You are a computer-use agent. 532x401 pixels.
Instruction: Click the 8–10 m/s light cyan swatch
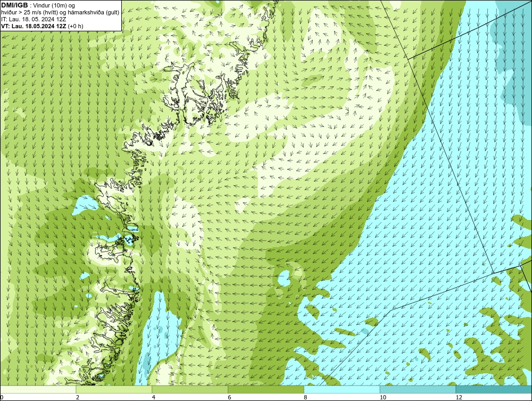342,389
